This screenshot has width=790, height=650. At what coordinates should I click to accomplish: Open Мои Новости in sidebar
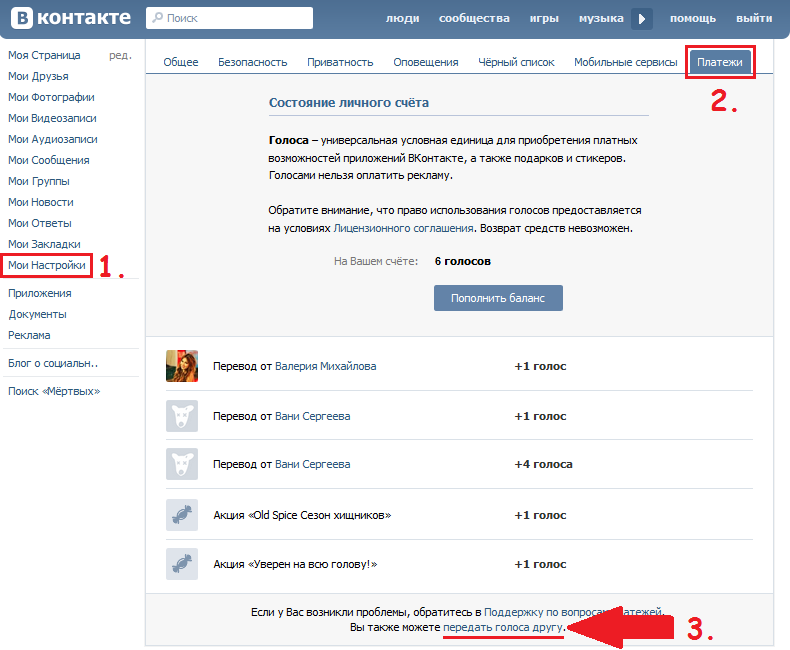[41, 202]
